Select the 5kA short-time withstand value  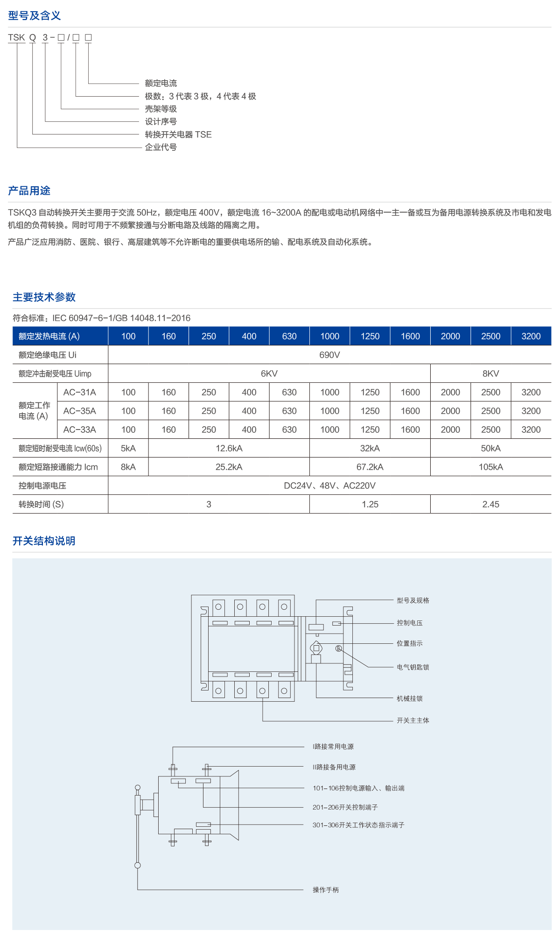pos(128,448)
